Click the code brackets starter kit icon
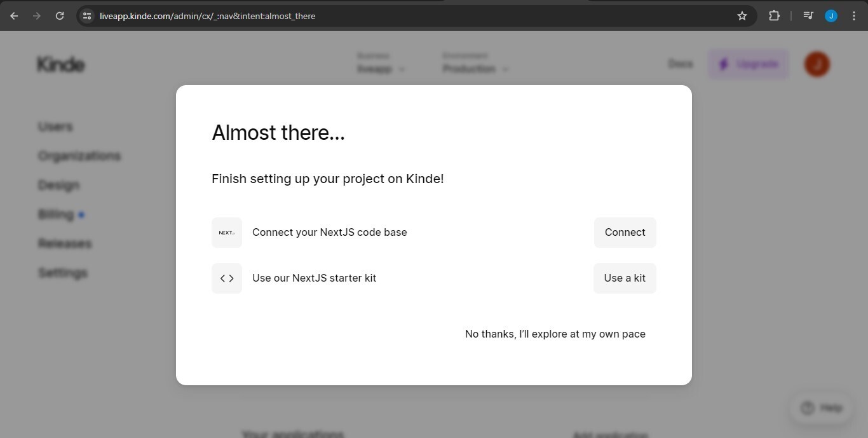868x438 pixels. pos(227,278)
